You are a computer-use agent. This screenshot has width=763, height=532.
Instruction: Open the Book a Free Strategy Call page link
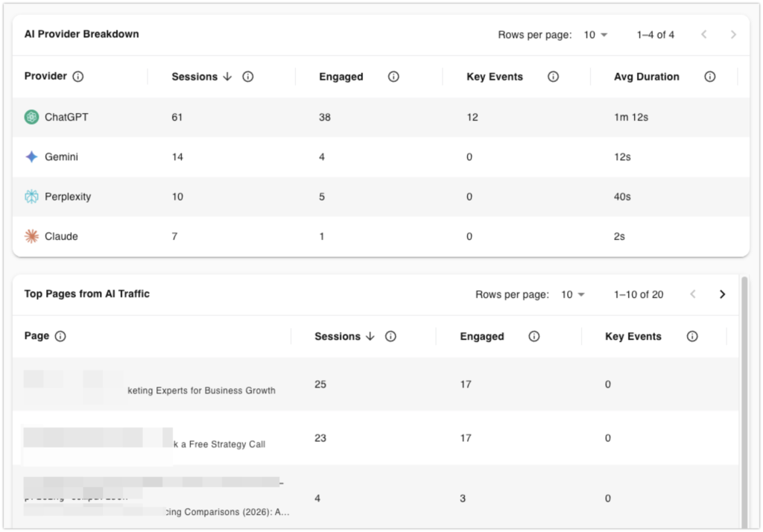(219, 444)
